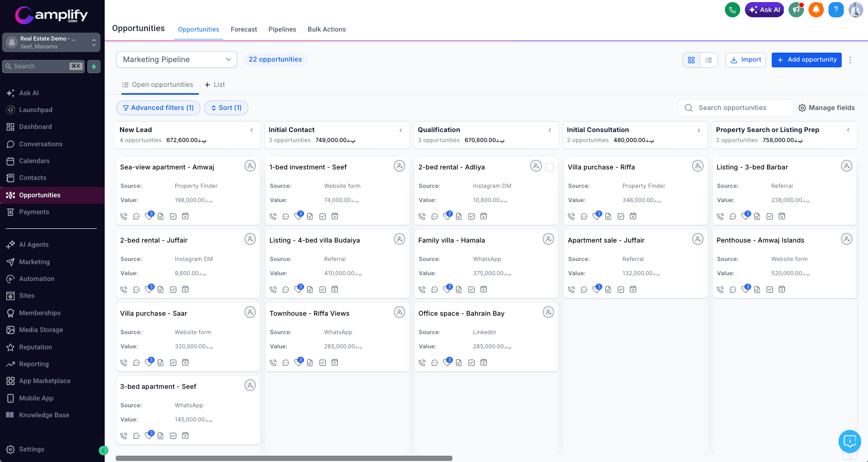Click tags icon on Villa purchase - Riffa card
Screen dimensions: 868x462
[597, 216]
